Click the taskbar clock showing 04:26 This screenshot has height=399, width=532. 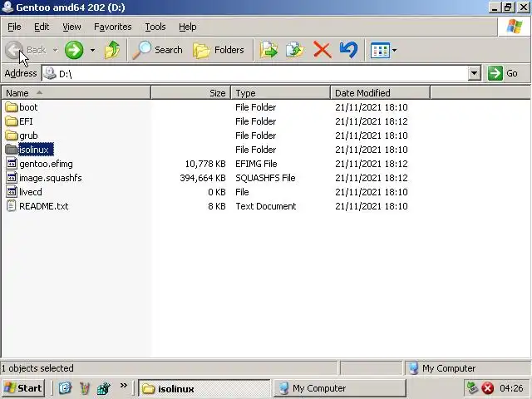pyautogui.click(x=511, y=388)
